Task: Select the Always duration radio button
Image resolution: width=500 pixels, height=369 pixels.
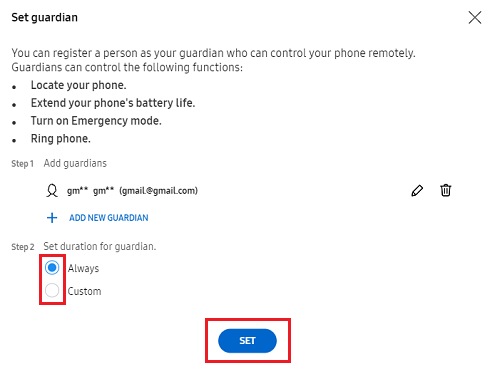Action: (52, 268)
